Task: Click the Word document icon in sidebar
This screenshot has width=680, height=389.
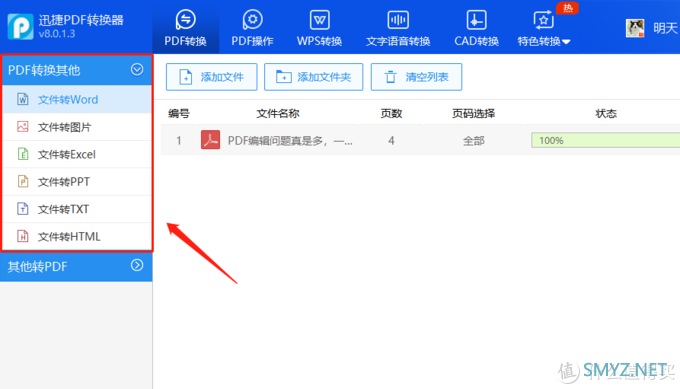Action: [x=23, y=99]
